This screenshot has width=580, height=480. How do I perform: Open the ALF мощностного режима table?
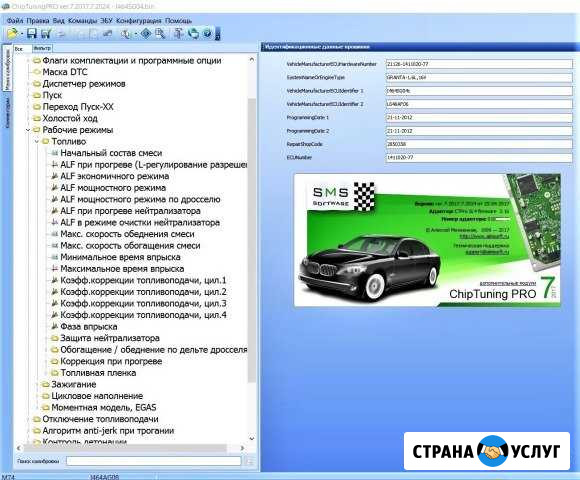[x=113, y=188]
